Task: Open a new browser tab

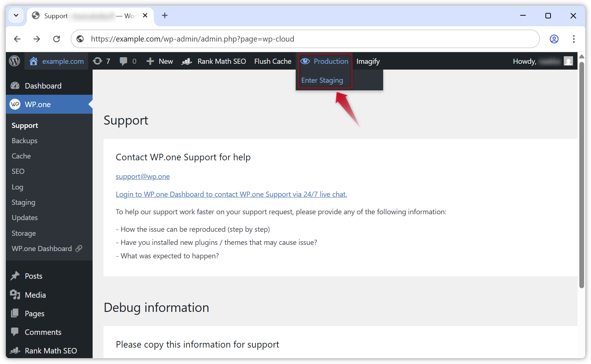Action: coord(165,15)
